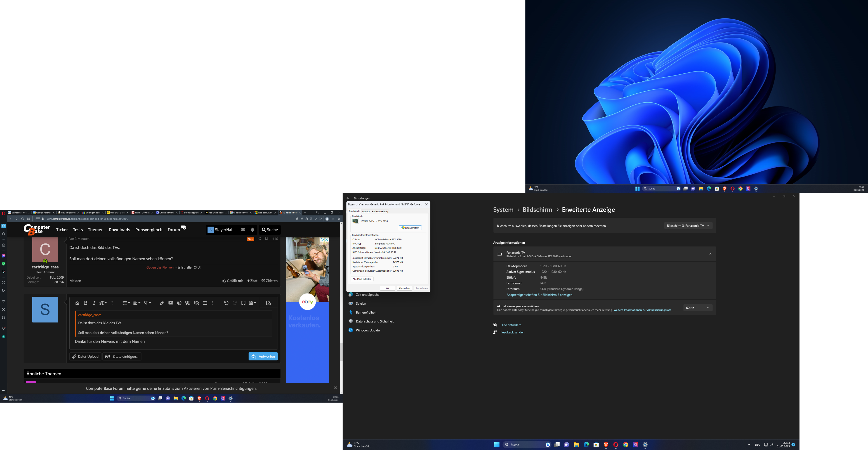This screenshot has height=450, width=868.
Task: Switch to the Farbverwaltung tab
Action: 380,212
